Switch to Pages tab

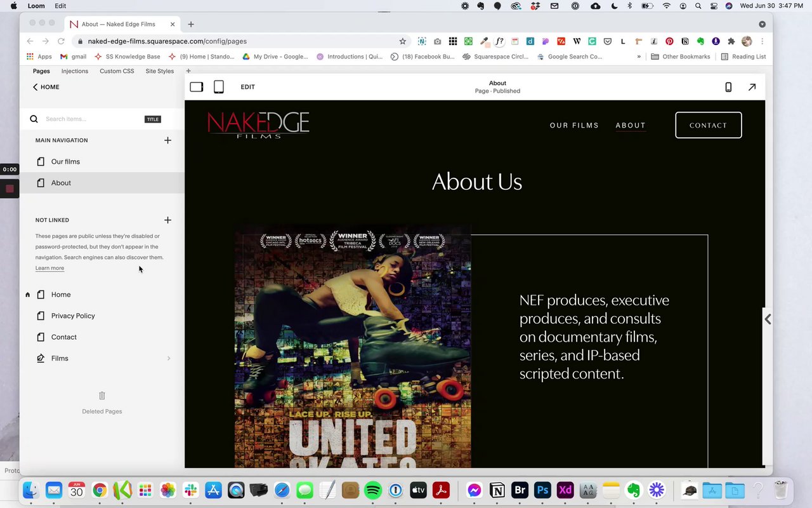coord(41,71)
